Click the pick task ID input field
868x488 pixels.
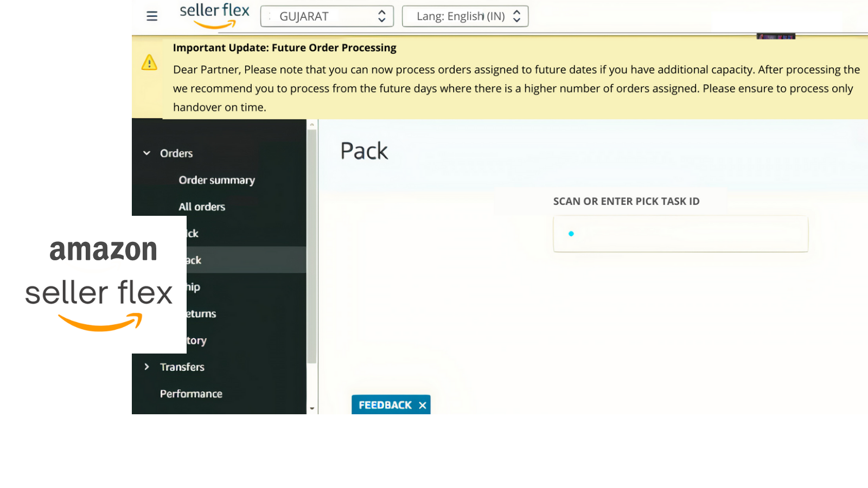tap(680, 234)
